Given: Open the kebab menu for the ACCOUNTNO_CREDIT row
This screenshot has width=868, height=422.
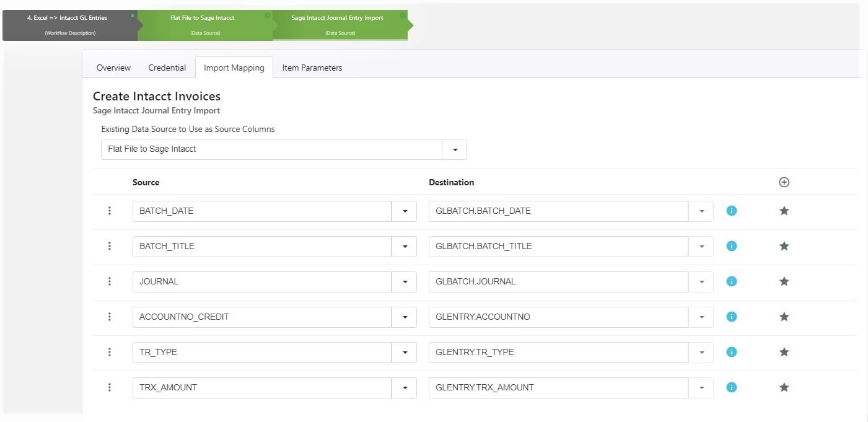Looking at the screenshot, I should pyautogui.click(x=110, y=317).
